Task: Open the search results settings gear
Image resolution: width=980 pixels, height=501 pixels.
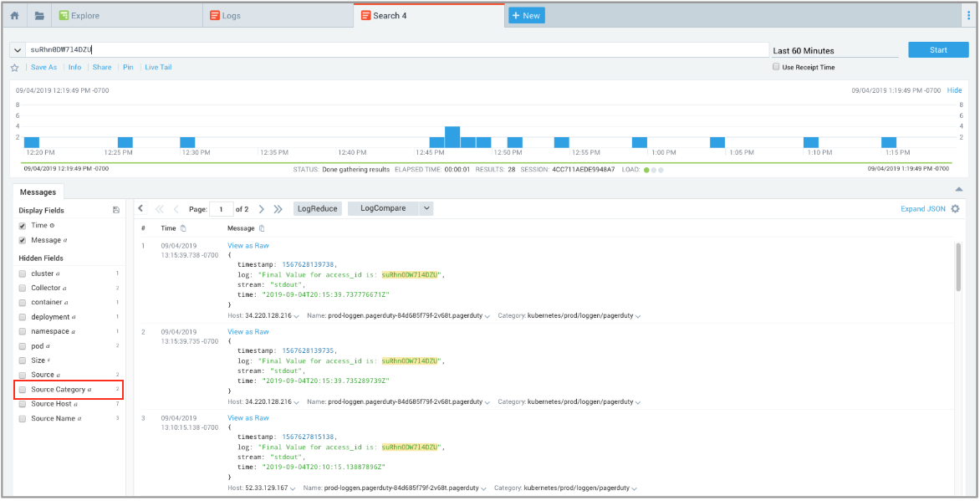Action: (955, 209)
